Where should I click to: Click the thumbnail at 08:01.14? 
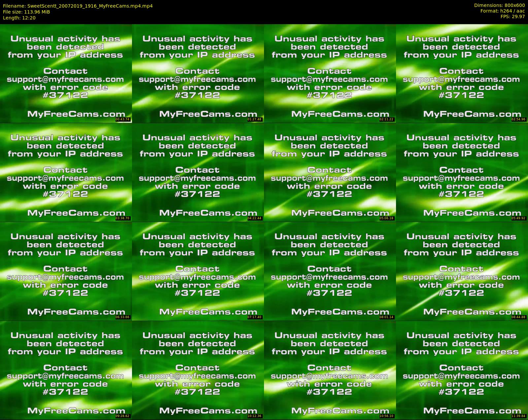point(330,271)
